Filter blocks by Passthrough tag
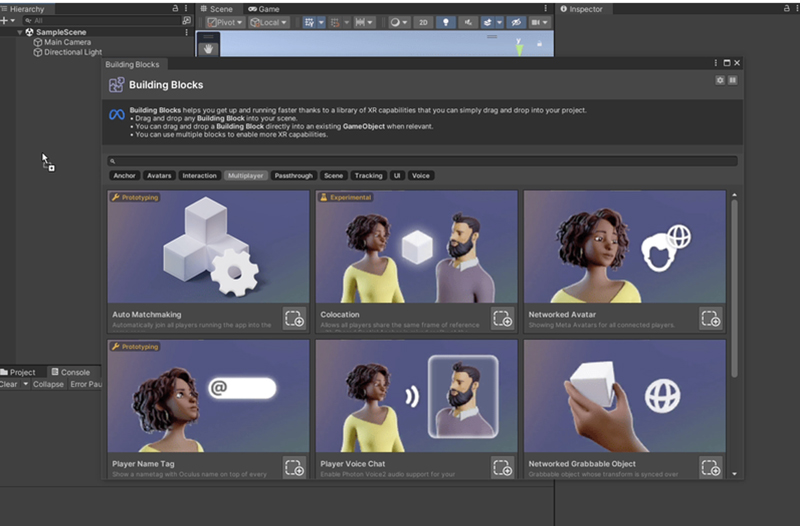The image size is (800, 526). pos(293,176)
